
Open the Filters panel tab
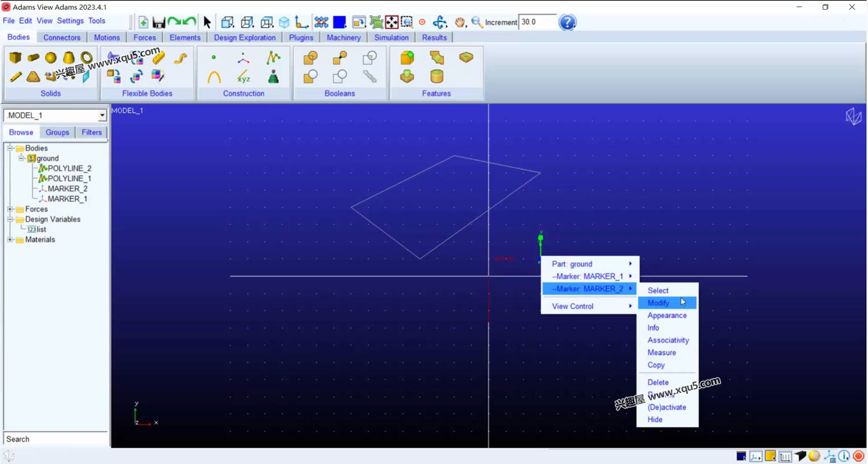[91, 132]
